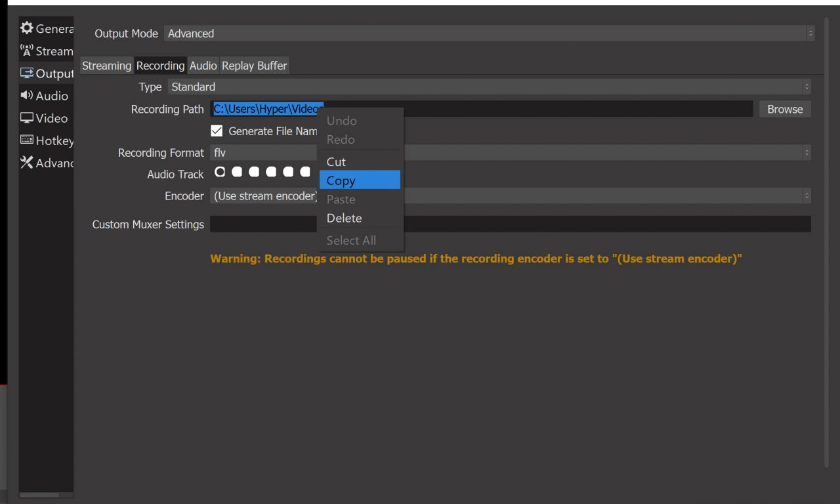Image resolution: width=840 pixels, height=504 pixels.
Task: Enable the second Audio Track option
Action: 237,172
